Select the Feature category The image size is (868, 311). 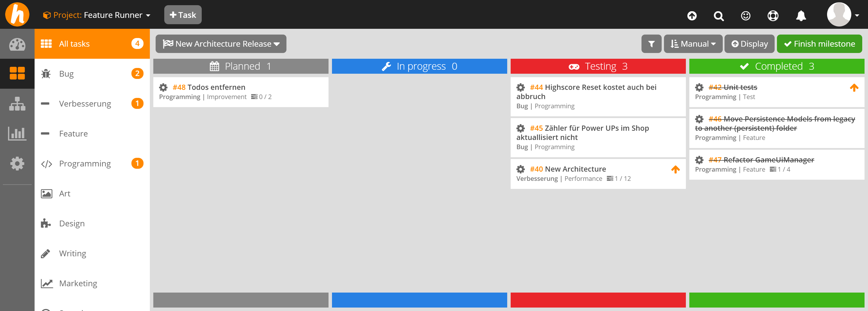point(92,133)
